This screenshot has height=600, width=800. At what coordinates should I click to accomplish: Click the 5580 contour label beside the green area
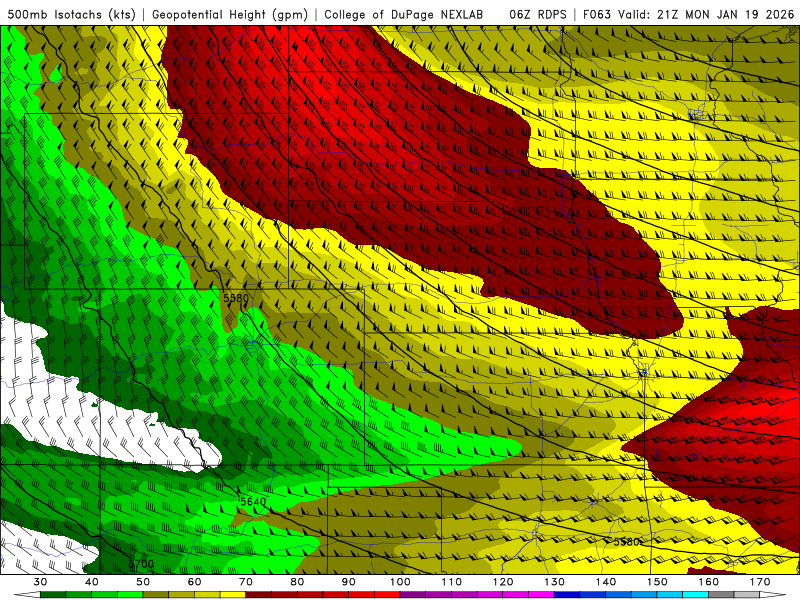236,297
